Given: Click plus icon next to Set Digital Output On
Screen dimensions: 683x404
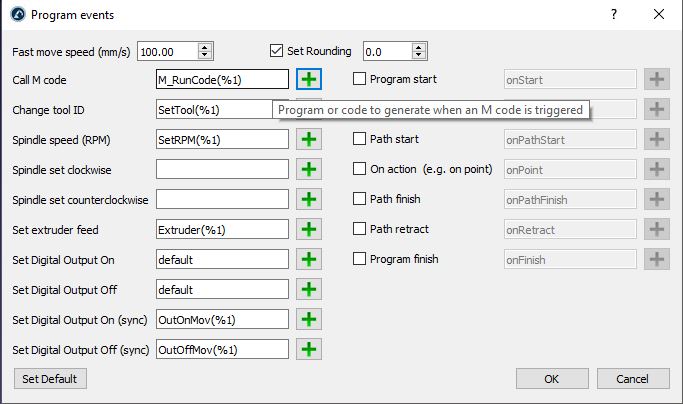Looking at the screenshot, I should point(310,259).
